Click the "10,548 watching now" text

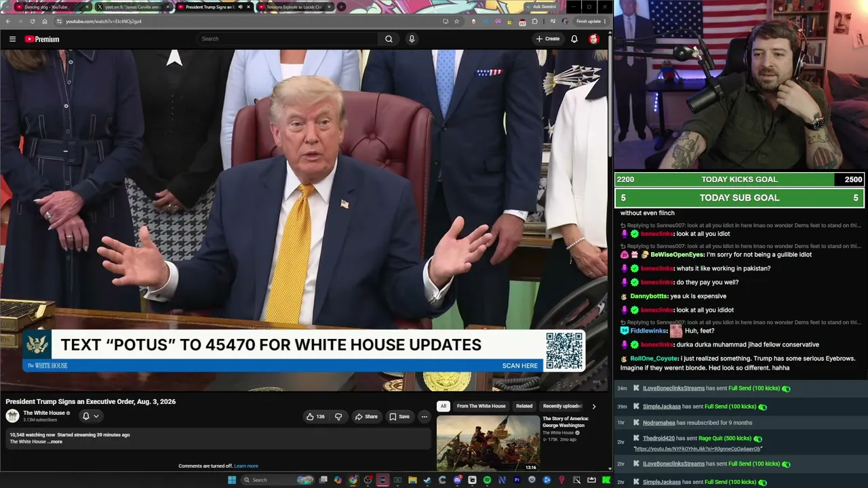32,435
